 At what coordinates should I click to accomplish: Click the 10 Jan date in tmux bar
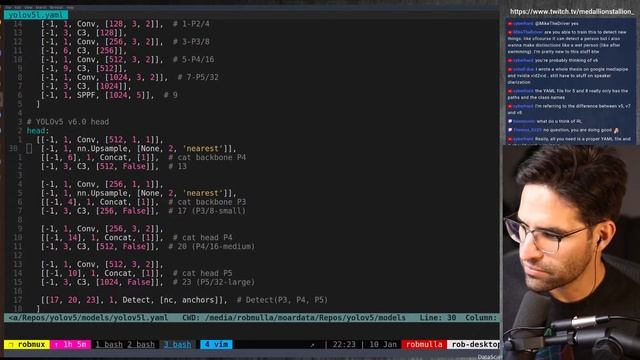383,344
